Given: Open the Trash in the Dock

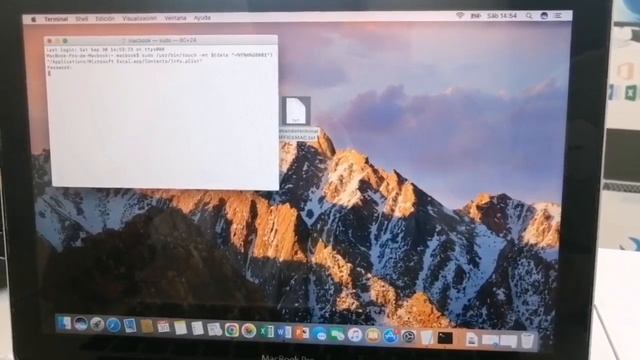Looking at the screenshot, I should 527,340.
